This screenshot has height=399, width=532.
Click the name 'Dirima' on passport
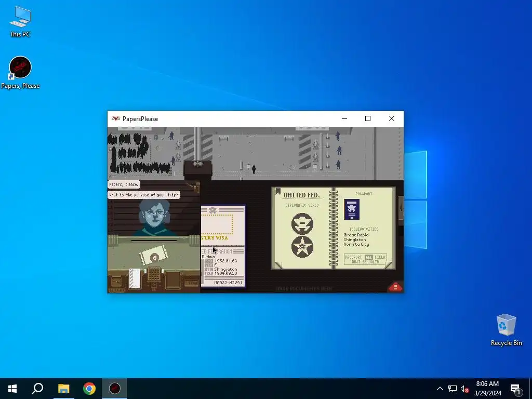click(x=208, y=257)
